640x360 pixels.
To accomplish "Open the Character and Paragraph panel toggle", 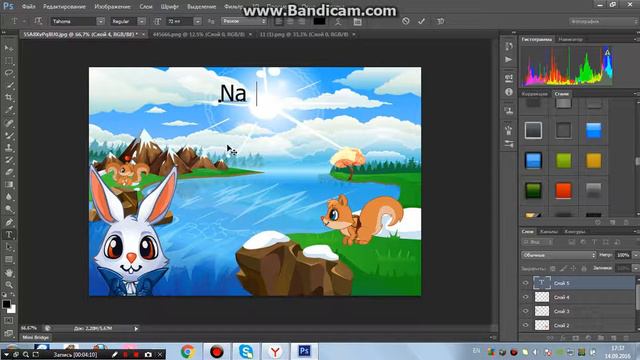I will pyautogui.click(x=358, y=21).
